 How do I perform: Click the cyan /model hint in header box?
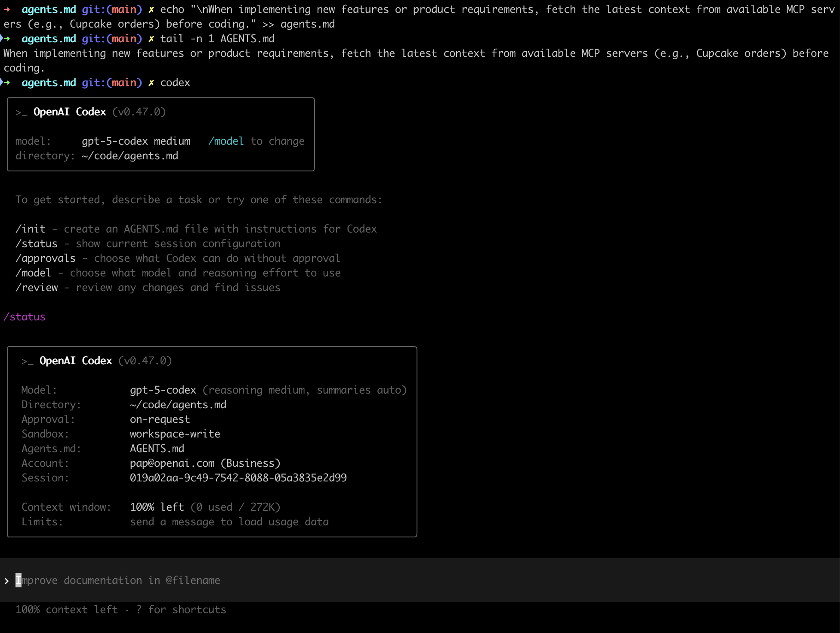pos(226,141)
